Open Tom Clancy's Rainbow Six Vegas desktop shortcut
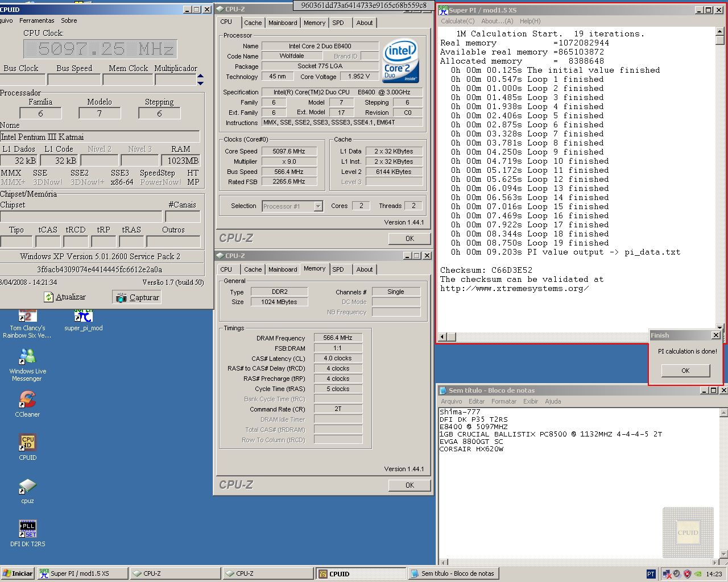 (27, 324)
